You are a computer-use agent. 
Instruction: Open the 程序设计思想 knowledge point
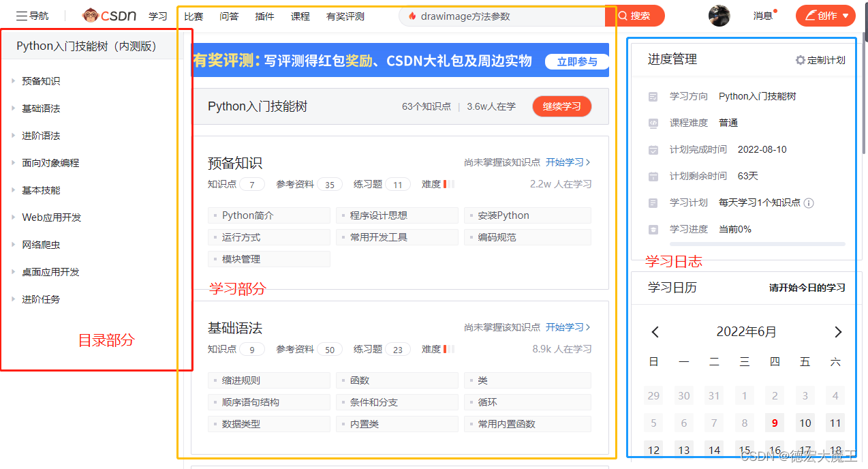pos(397,215)
